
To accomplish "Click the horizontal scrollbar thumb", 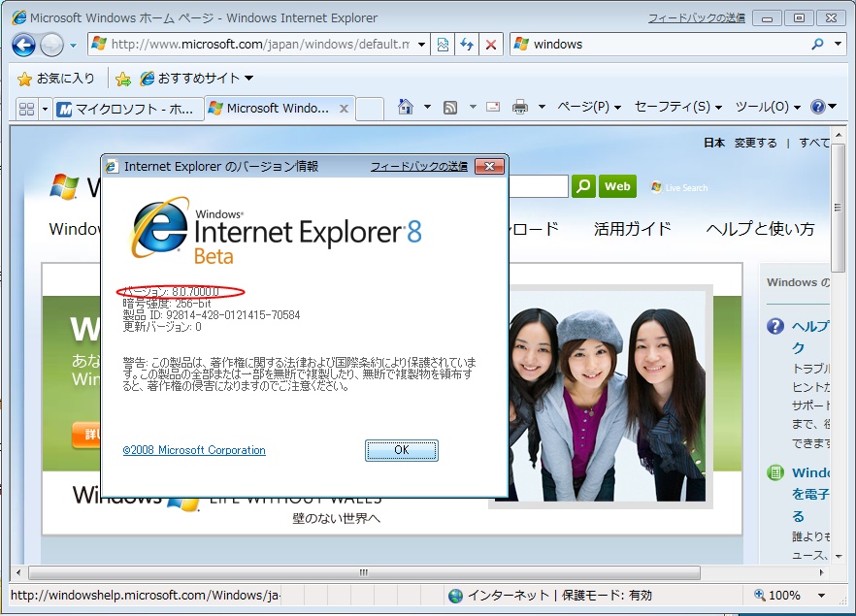I will pyautogui.click(x=364, y=572).
